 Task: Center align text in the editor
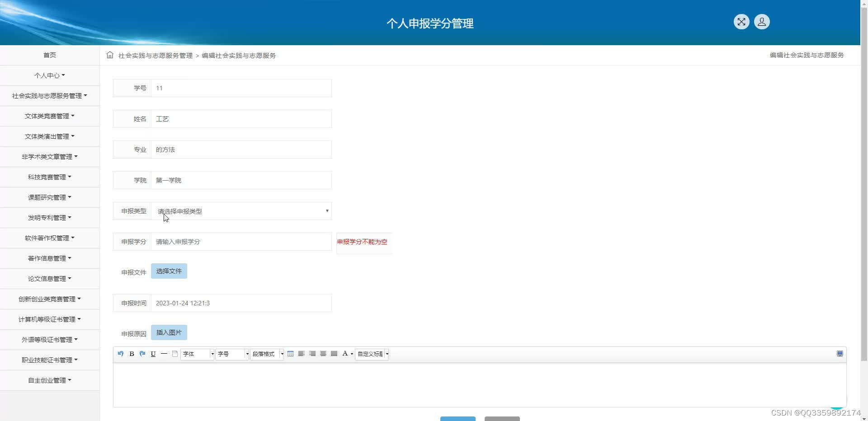tap(323, 354)
